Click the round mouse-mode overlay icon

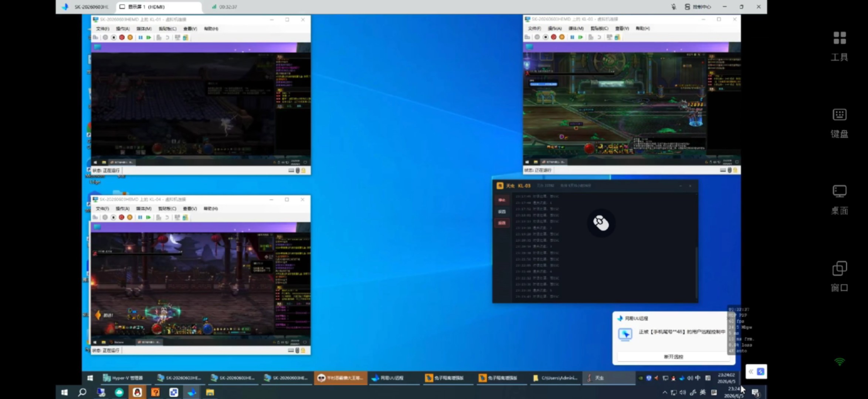click(601, 223)
